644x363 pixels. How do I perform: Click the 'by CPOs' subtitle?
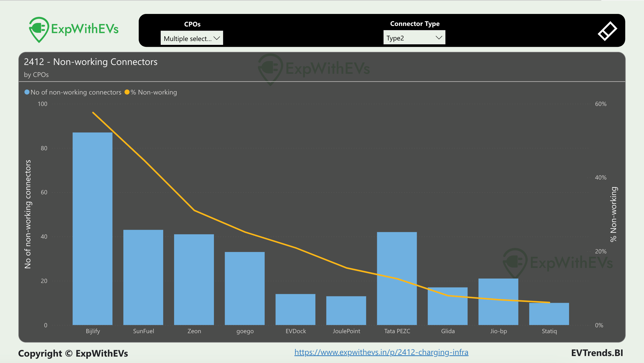tap(36, 75)
